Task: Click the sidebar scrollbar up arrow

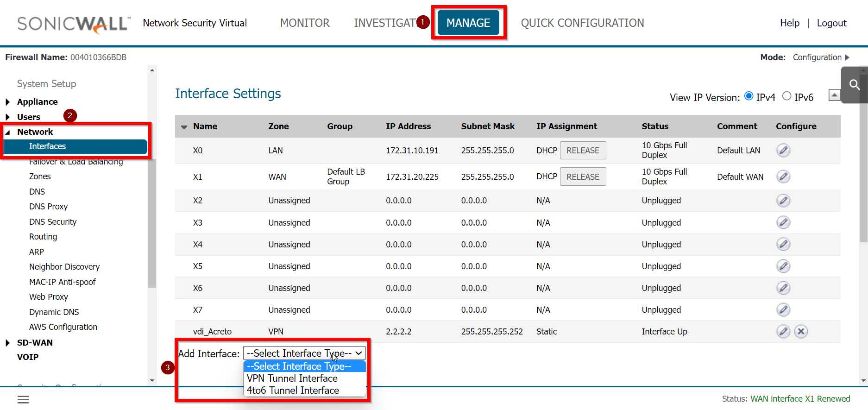Action: 152,70
